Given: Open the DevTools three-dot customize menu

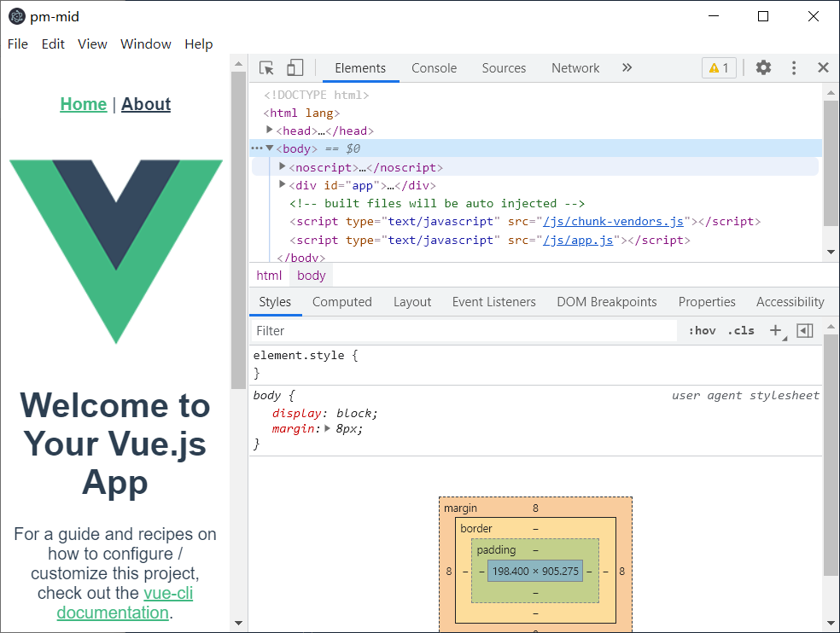Looking at the screenshot, I should [x=794, y=67].
